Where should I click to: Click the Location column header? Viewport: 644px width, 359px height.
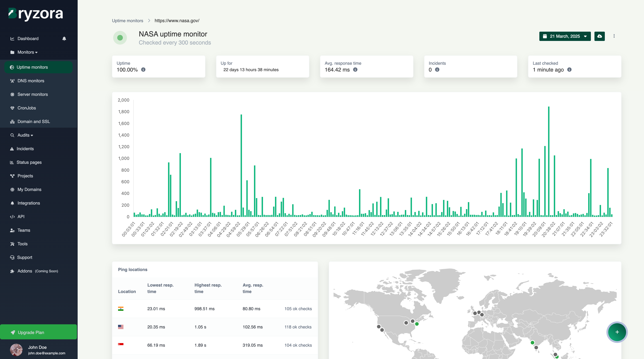point(127,292)
